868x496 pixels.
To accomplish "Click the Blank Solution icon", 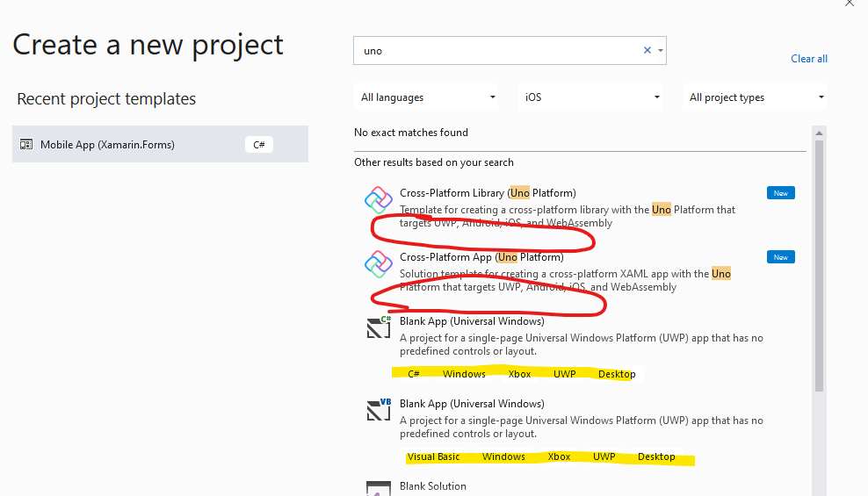I will pos(379,489).
